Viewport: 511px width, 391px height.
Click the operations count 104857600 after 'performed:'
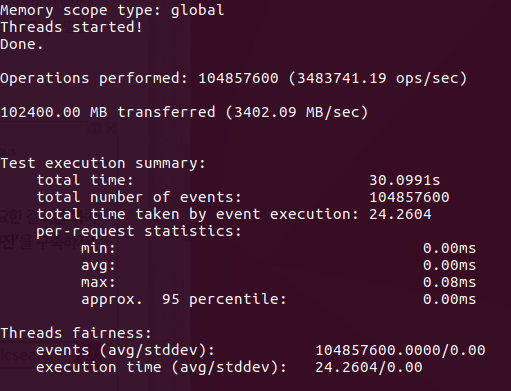tap(238, 78)
